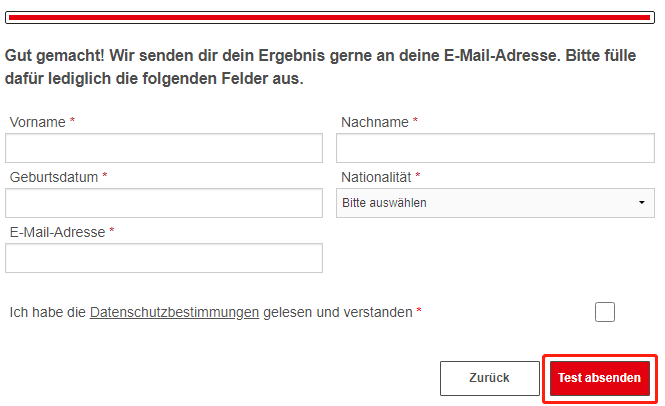Open the Datenschutzbestimmungen link
Viewport: 665px width, 406px height.
pyautogui.click(x=174, y=312)
